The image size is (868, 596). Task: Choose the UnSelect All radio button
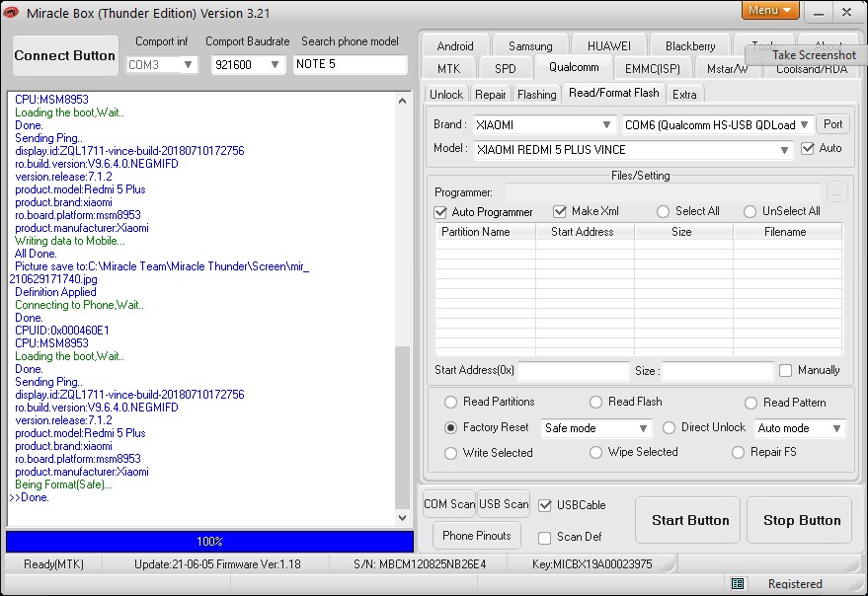750,211
